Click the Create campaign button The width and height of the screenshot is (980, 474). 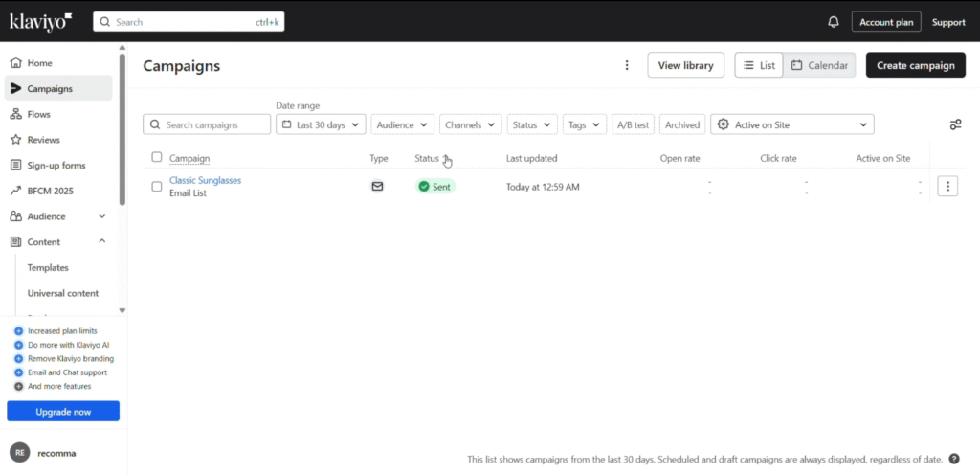point(915,65)
